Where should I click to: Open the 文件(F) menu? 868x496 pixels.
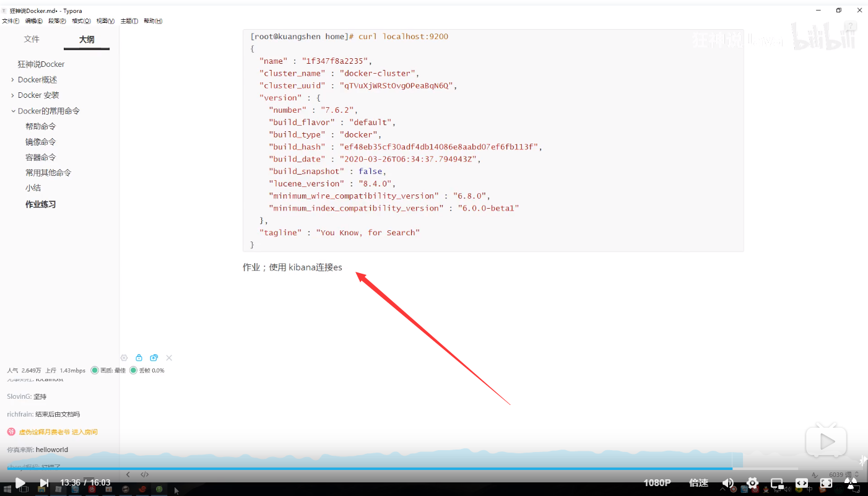pyautogui.click(x=11, y=21)
